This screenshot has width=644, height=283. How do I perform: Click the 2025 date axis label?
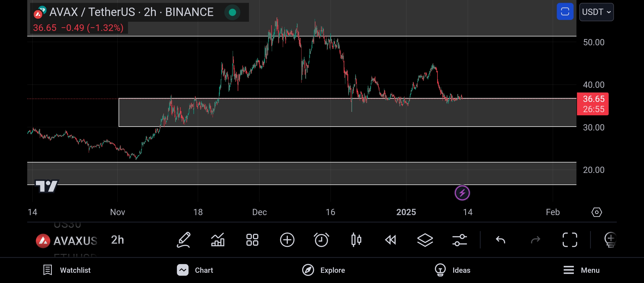pos(406,212)
